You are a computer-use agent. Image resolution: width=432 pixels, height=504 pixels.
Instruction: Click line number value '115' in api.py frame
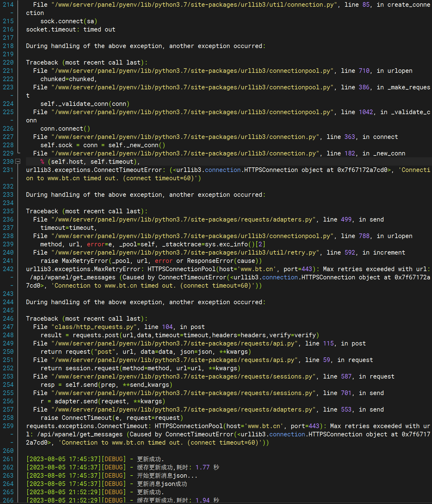point(328,343)
